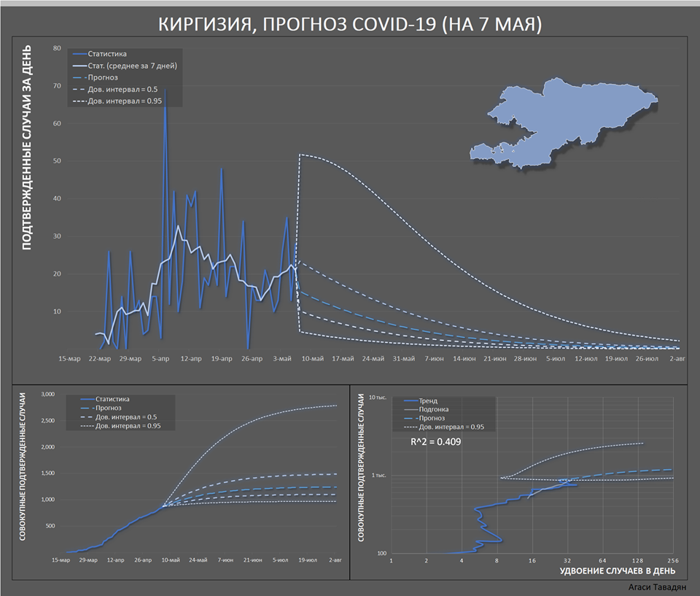Click the 'СОВОКУПНЫЕ ПОДТВЕРЖДЕННЫЕ СЛУЧАИ' axis title of the bottom-left chart
The height and width of the screenshot is (596, 700).
coord(23,476)
